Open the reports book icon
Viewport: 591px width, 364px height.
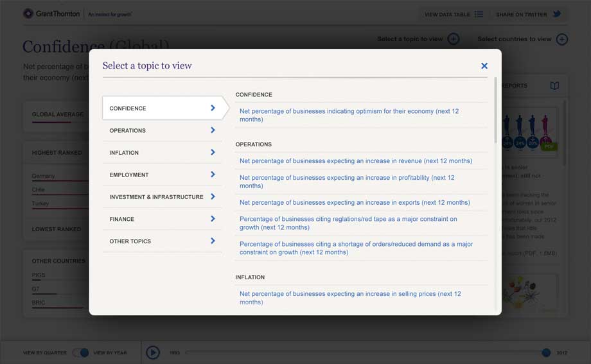pos(554,86)
